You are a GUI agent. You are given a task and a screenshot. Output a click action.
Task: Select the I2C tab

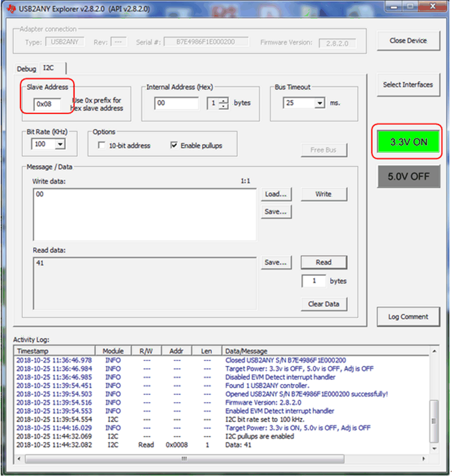point(47,68)
